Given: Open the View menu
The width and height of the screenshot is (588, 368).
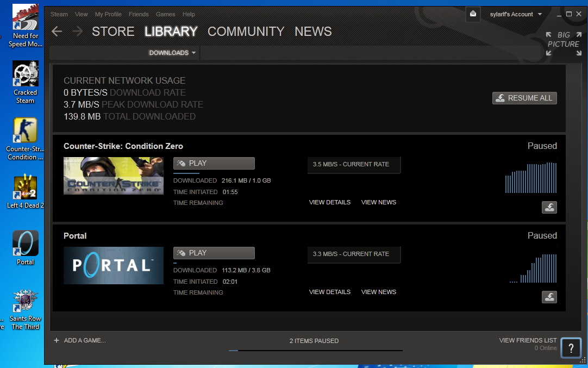Looking at the screenshot, I should pos(82,14).
